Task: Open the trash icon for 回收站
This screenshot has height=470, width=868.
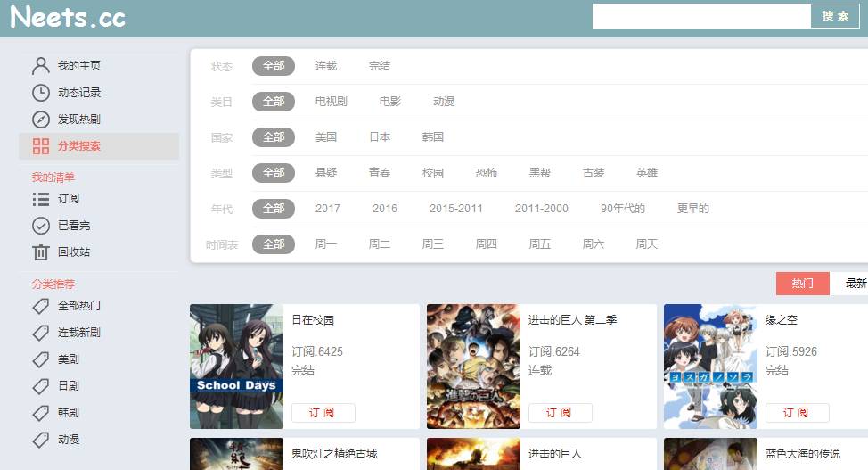Action: 41,252
